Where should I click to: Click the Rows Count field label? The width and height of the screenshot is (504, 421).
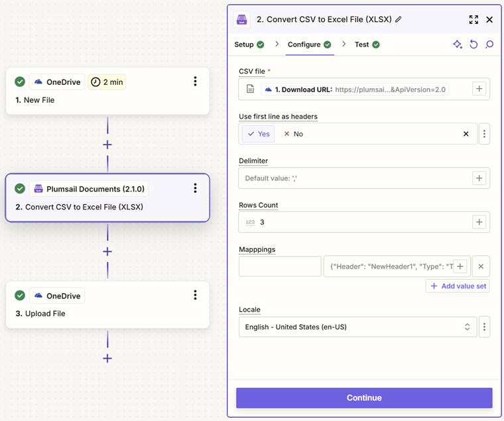click(x=259, y=205)
